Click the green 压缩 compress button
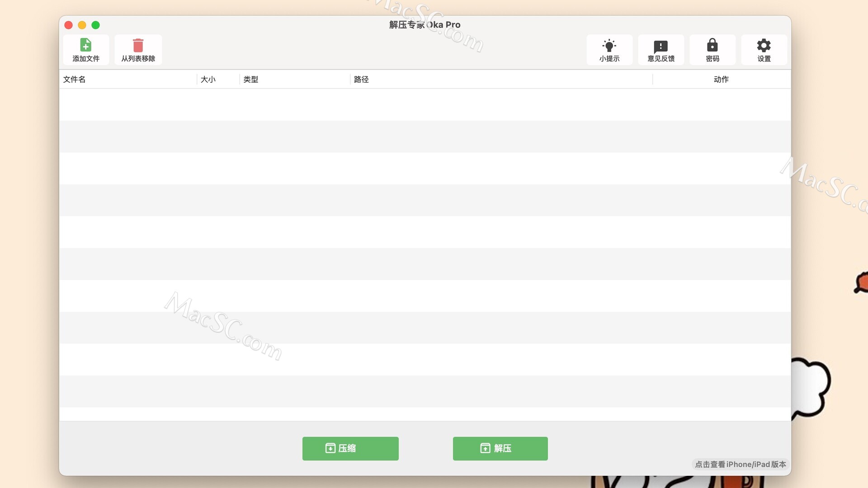Screen dimensions: 868x488 350,448
